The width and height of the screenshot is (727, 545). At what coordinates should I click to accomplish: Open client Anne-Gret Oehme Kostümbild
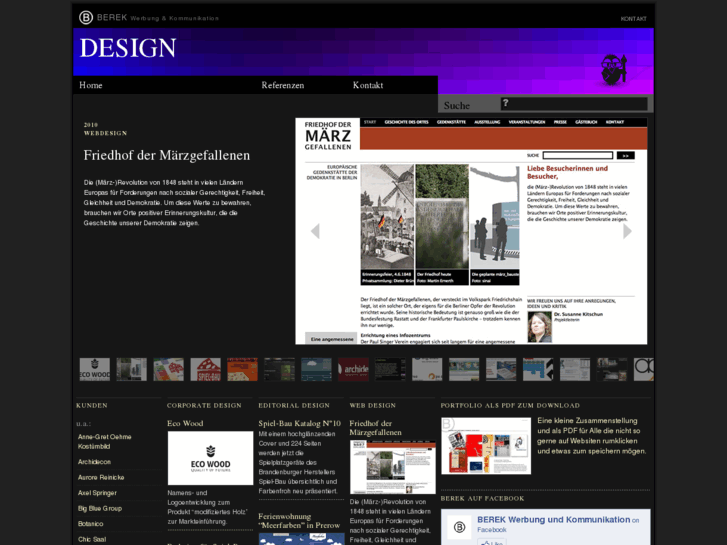coord(105,442)
